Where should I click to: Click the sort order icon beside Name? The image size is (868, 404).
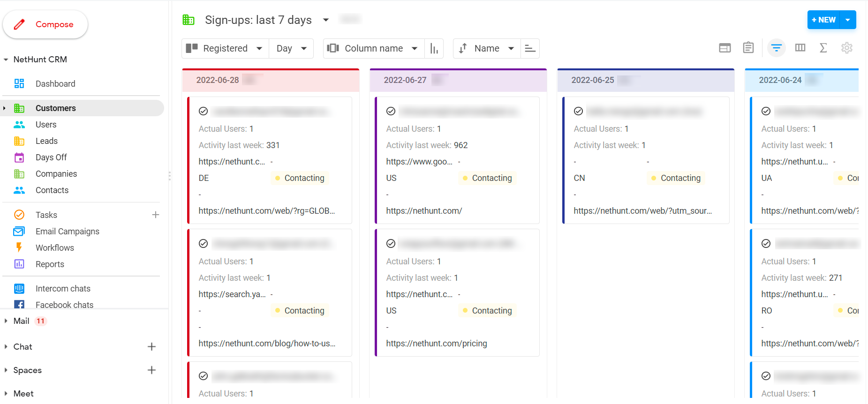(530, 49)
